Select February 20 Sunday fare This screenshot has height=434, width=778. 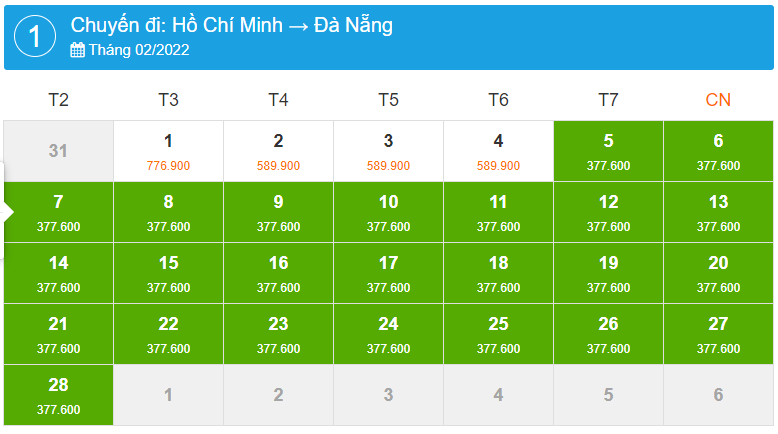718,273
